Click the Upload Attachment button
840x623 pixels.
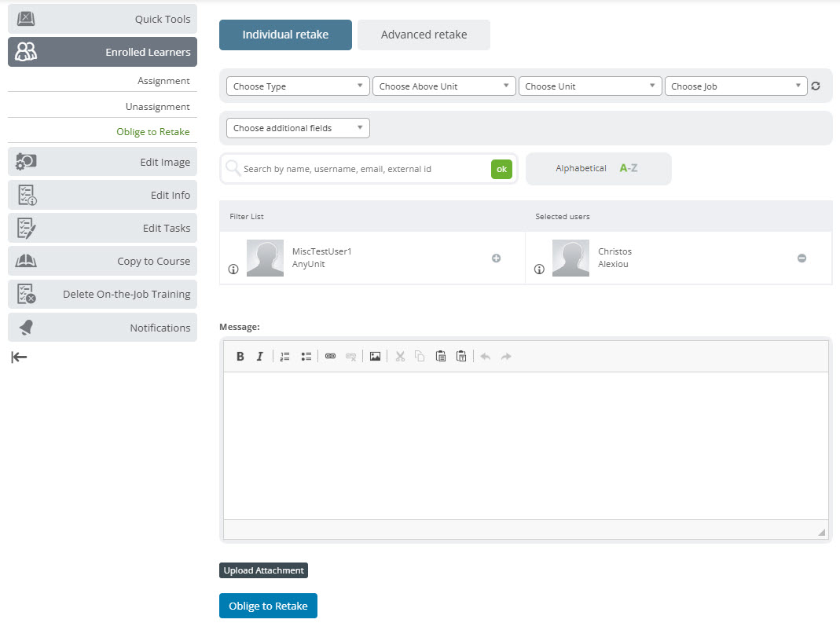tap(263, 570)
